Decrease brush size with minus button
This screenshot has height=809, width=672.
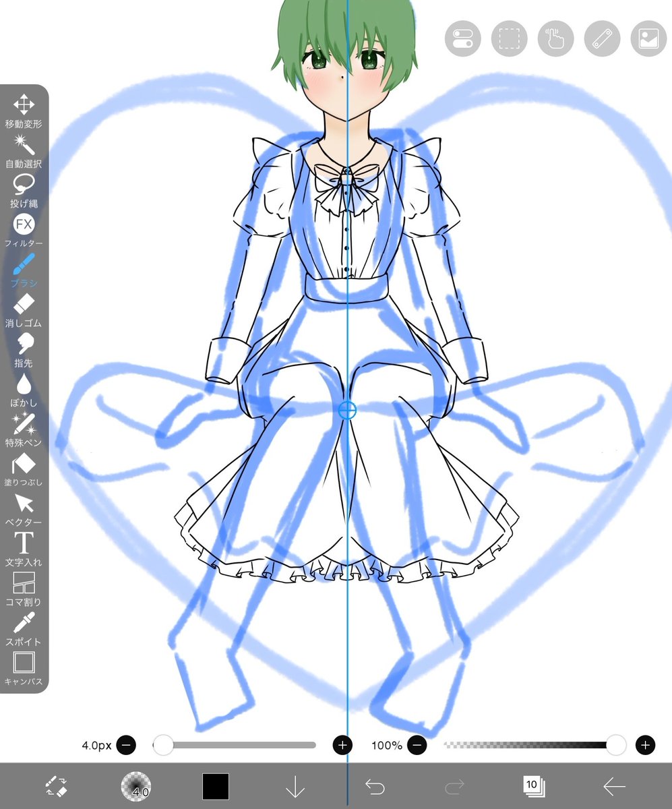pyautogui.click(x=126, y=745)
